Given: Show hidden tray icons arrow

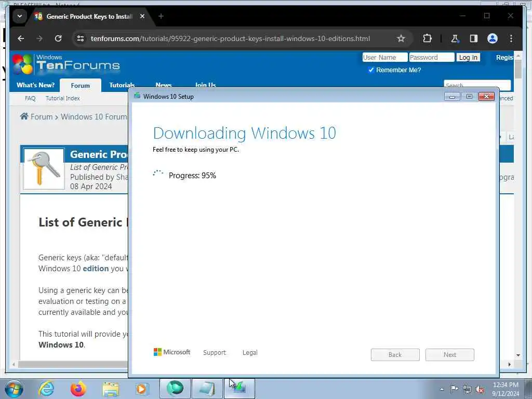Looking at the screenshot, I should pyautogui.click(x=442, y=389).
